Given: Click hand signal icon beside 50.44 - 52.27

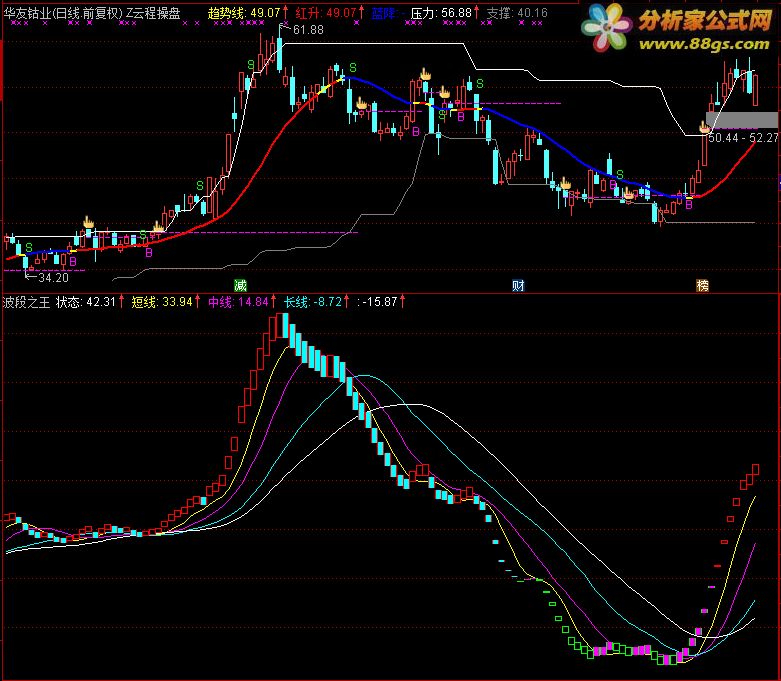Looking at the screenshot, I should point(704,127).
